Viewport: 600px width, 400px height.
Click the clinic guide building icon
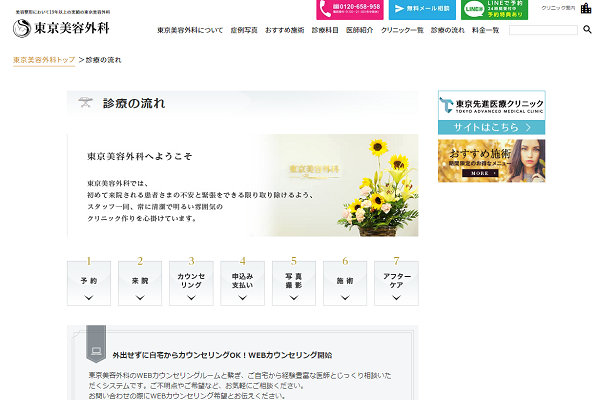586,8
